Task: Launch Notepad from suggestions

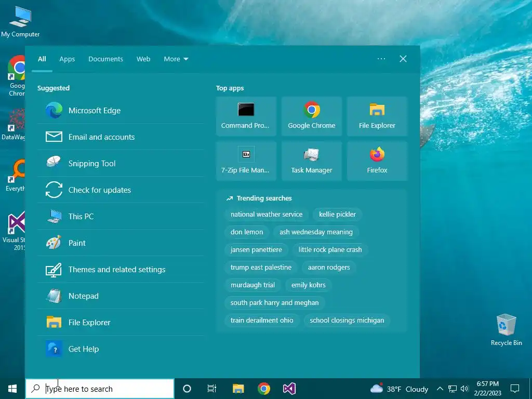Action: [x=121, y=296]
